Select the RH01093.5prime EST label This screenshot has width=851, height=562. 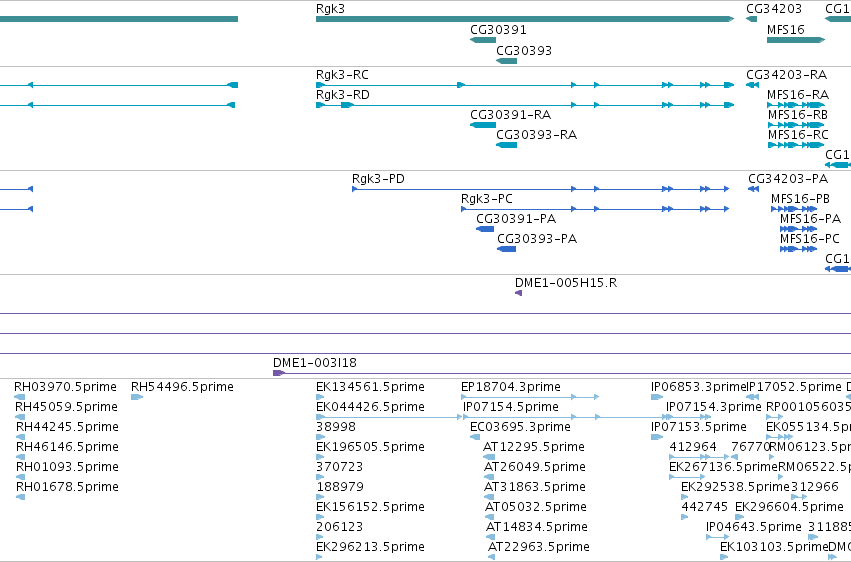(67, 468)
